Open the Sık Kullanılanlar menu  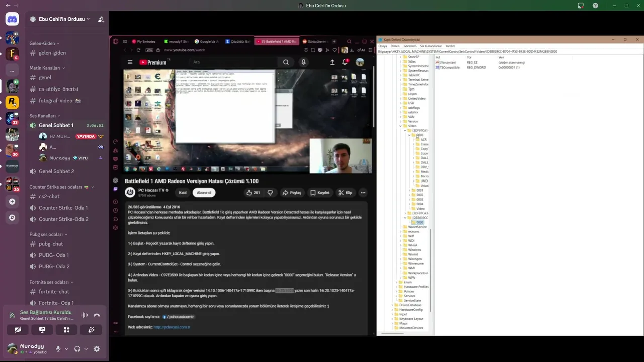[x=431, y=46]
